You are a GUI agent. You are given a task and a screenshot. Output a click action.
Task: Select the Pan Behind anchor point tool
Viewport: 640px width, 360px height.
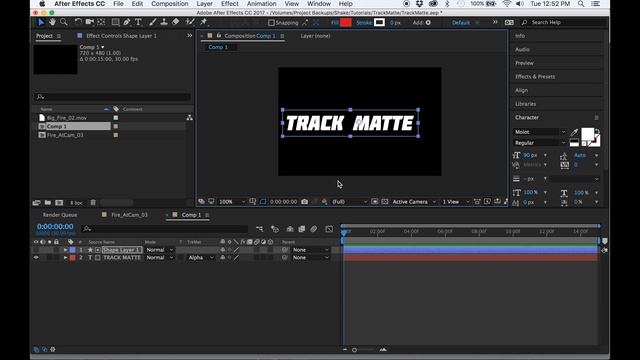[101, 22]
